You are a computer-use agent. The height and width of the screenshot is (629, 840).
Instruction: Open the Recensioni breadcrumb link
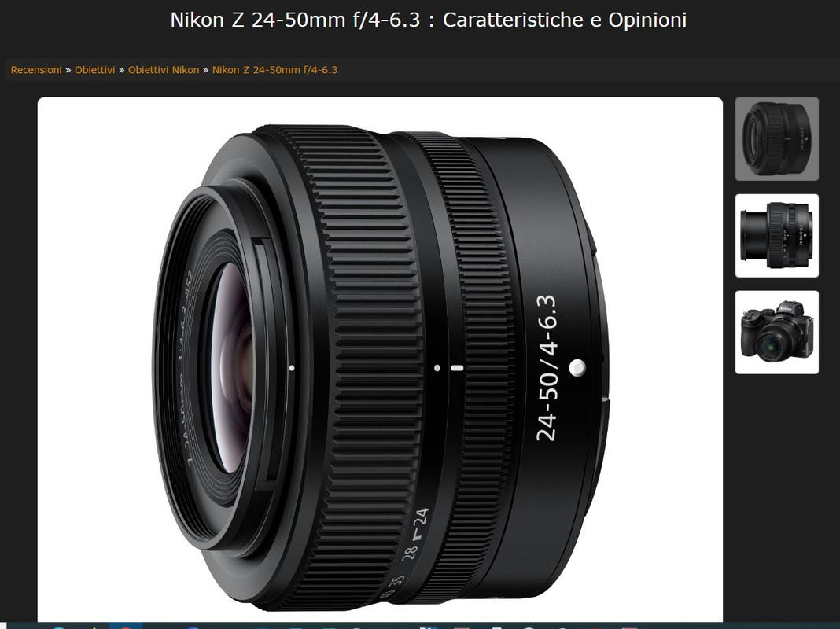point(36,70)
